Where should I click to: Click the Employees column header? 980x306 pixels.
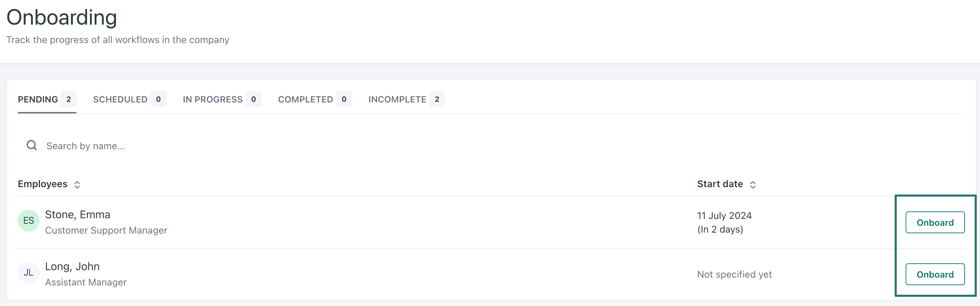tap(43, 184)
